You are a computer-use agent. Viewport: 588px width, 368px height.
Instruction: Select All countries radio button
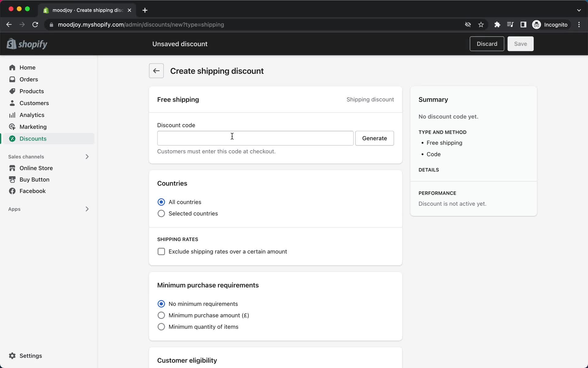pyautogui.click(x=161, y=202)
